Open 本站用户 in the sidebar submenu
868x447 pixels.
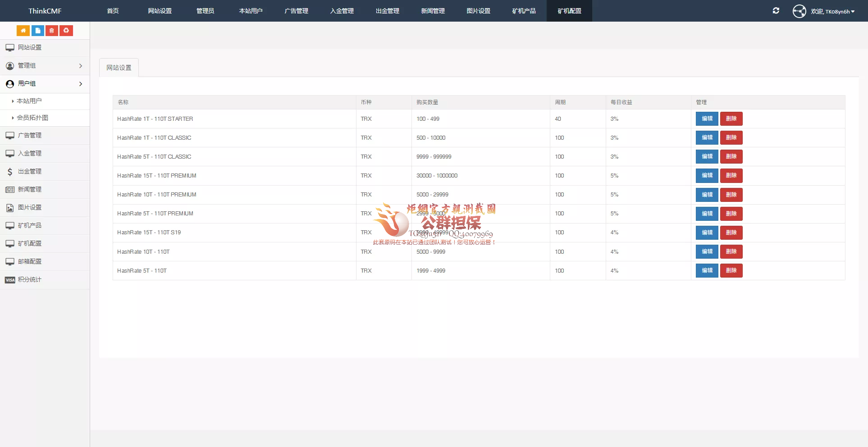click(29, 101)
